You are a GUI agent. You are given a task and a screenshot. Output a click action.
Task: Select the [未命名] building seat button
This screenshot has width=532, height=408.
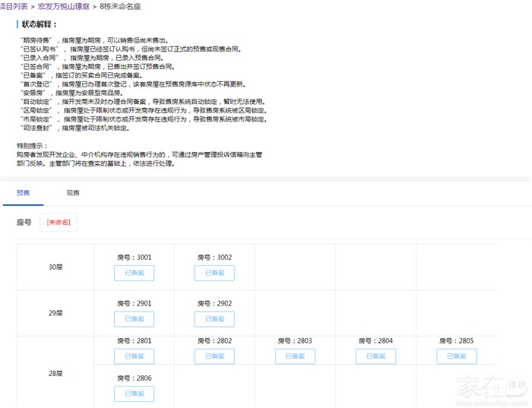coord(59,222)
